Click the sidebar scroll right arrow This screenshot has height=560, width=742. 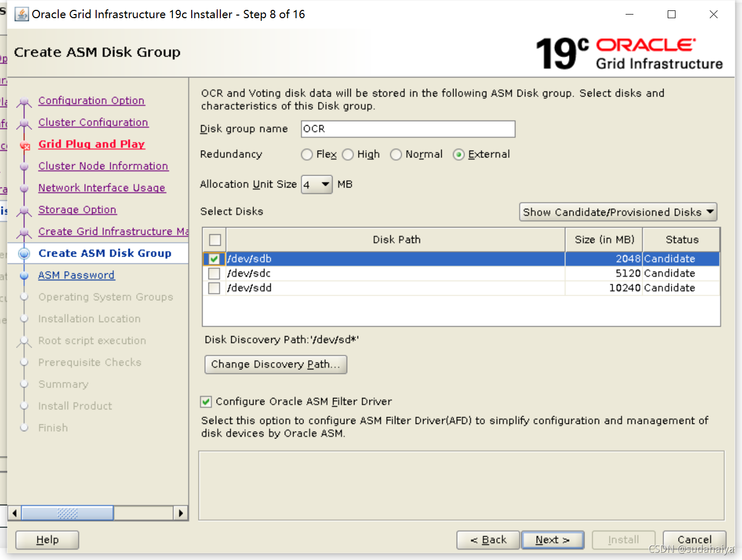[x=180, y=513]
